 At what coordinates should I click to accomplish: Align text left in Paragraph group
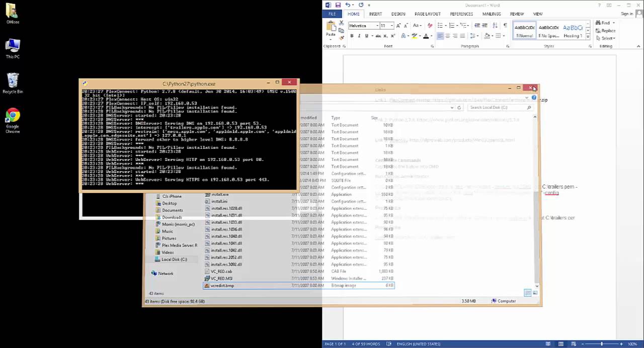[x=440, y=36]
